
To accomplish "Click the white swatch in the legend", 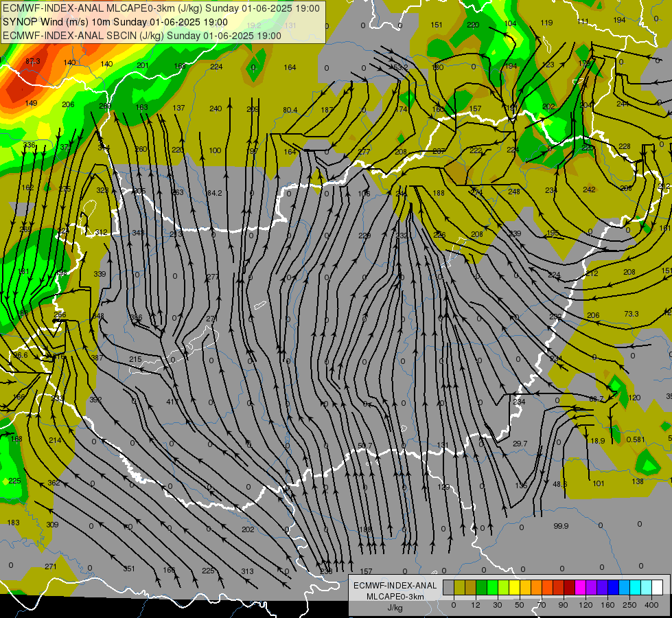I will pos(657,587).
